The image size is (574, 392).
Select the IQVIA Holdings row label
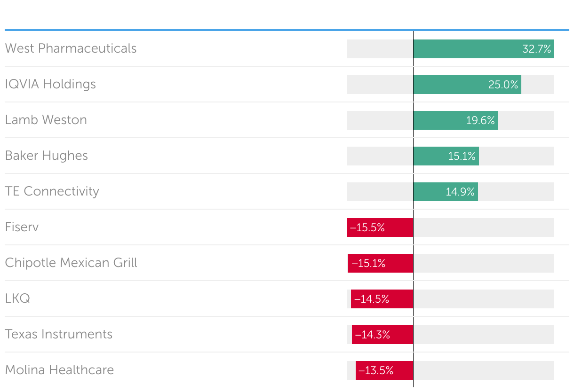coord(50,84)
